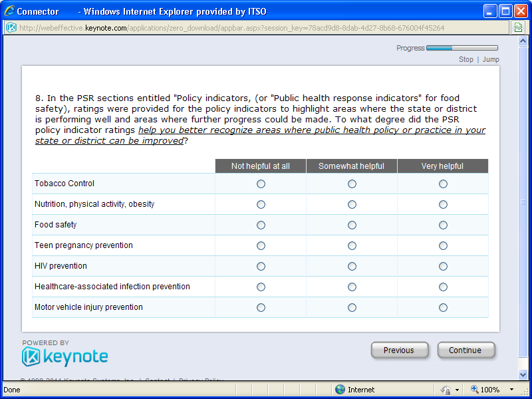The image size is (532, 399).
Task: Click the compatibility view icon beside address bar
Action: (x=518, y=28)
